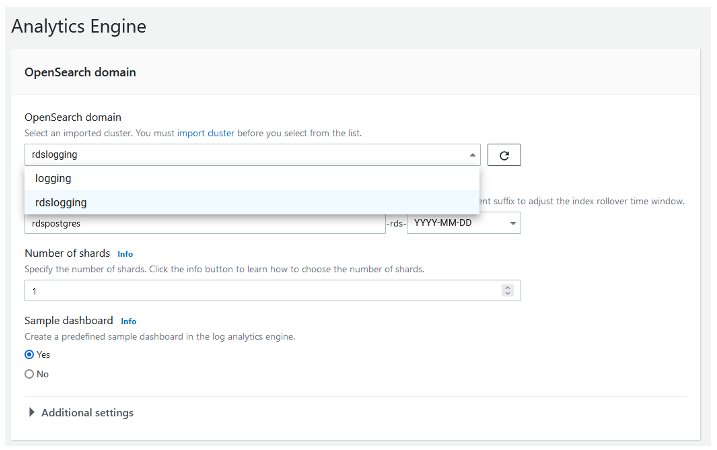Screen dimensions: 717x450
Task: Open the 'import cluster' link
Action: tap(206, 133)
